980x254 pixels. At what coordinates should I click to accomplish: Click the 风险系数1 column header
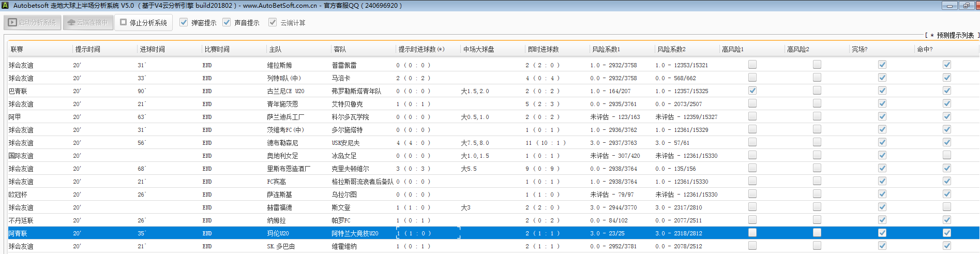(606, 50)
